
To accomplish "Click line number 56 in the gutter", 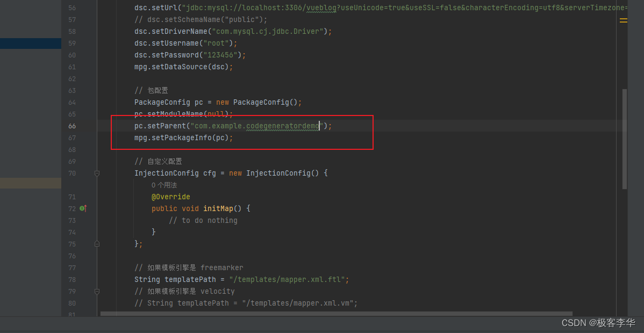I will (x=71, y=8).
